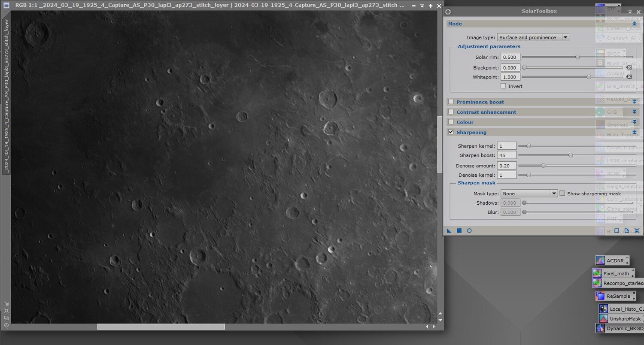The height and width of the screenshot is (345, 644).
Task: Click the Sharpen boost slider handle
Action: point(571,155)
